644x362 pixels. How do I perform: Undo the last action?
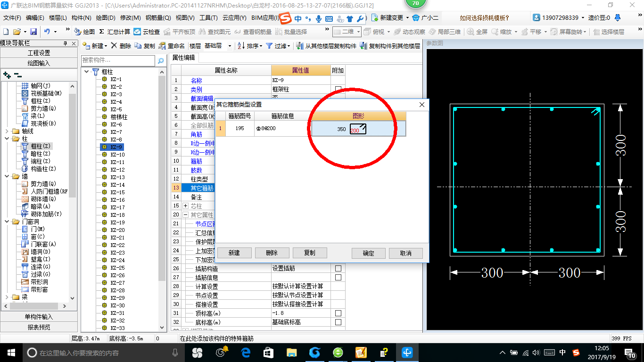point(47,32)
